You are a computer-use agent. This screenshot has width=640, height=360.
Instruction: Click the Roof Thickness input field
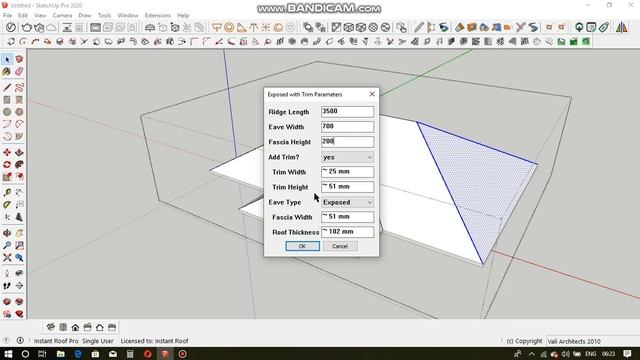point(347,232)
